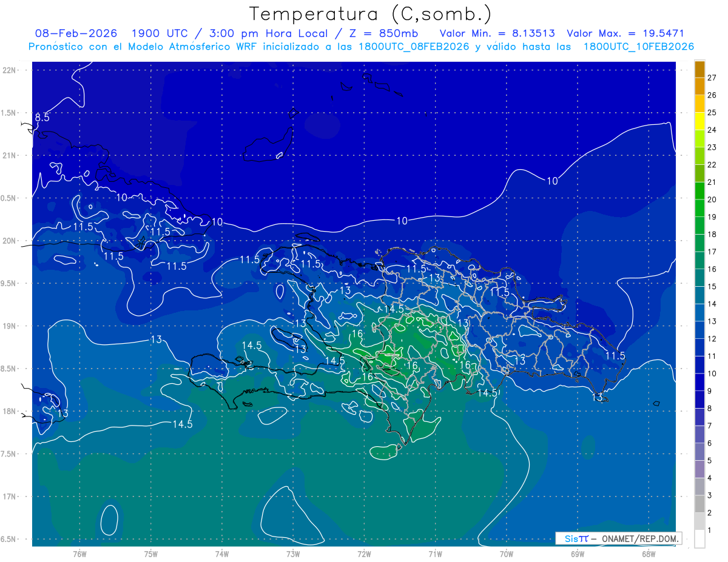Click the 'Valor Max. = 19.5471' text
This screenshot has height=562, width=728.
pyautogui.click(x=625, y=33)
